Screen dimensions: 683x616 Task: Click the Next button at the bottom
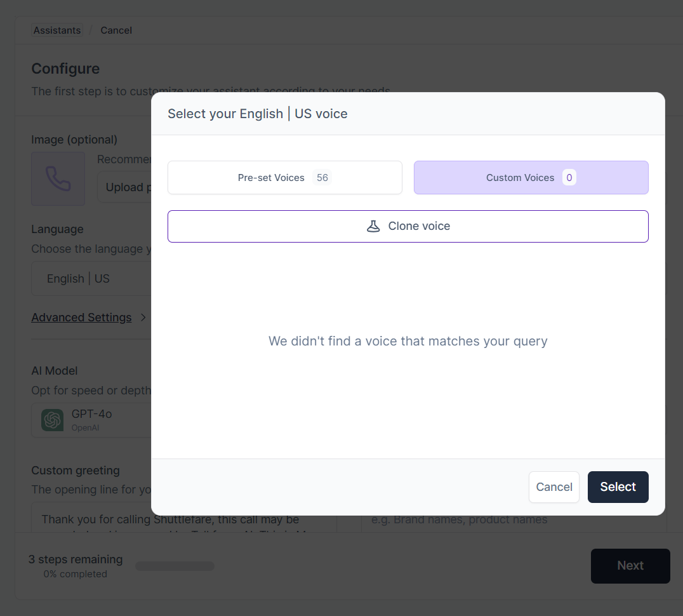coord(630,566)
